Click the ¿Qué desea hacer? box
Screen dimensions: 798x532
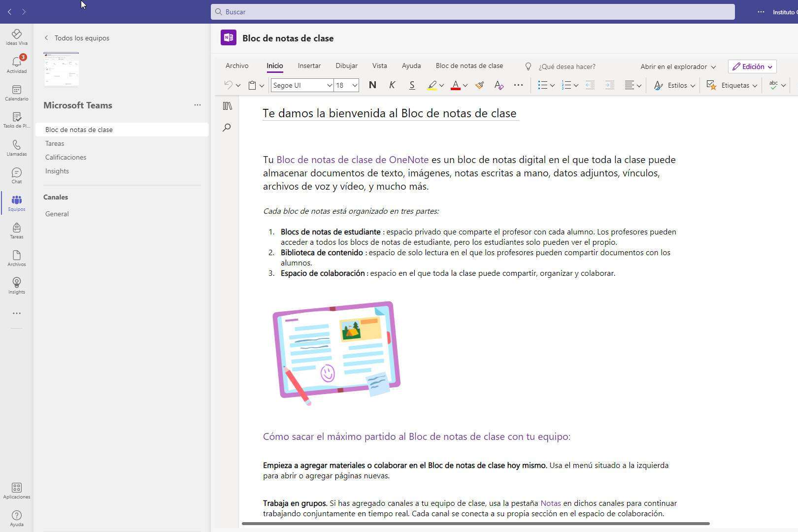(567, 66)
